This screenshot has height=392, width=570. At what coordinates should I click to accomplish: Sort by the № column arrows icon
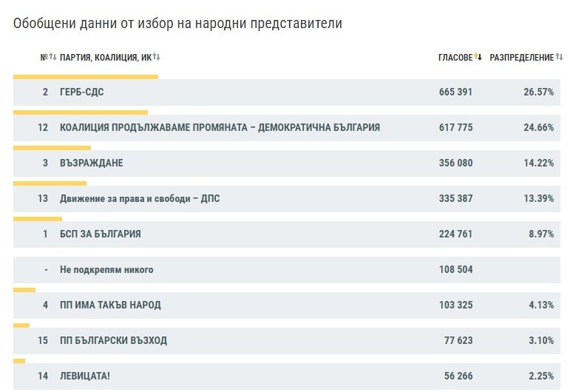(52, 58)
